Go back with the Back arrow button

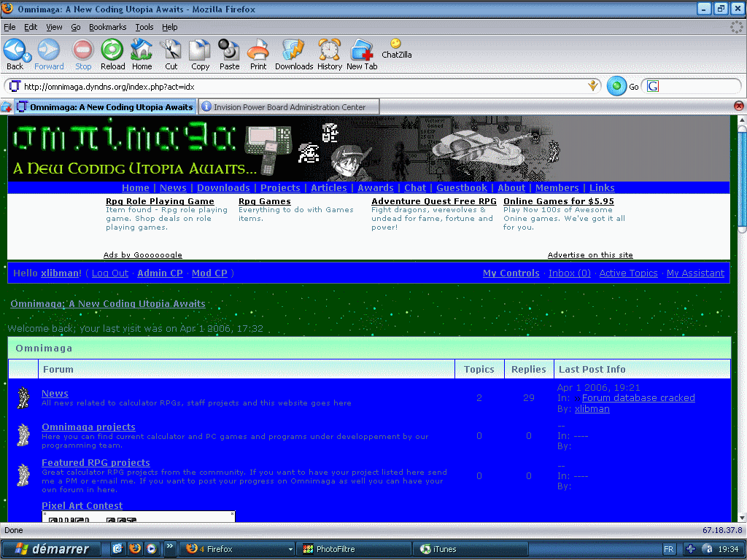tap(13, 50)
